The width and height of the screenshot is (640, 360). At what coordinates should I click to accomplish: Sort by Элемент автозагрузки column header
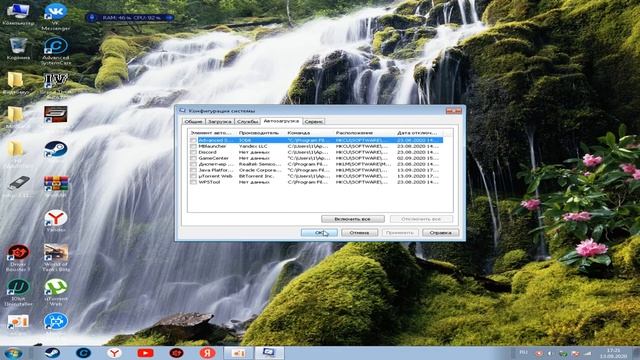coord(212,133)
